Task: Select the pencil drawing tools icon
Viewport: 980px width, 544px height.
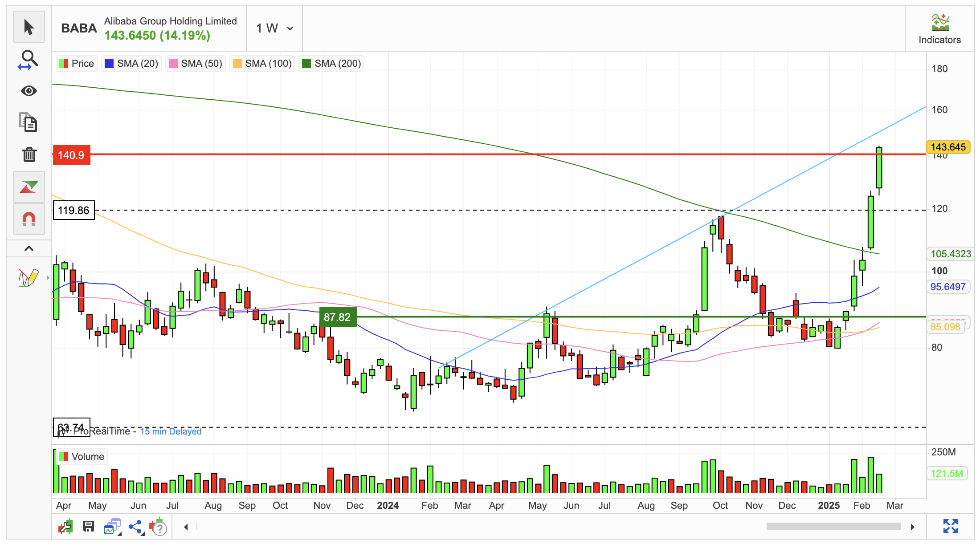Action: (x=28, y=277)
